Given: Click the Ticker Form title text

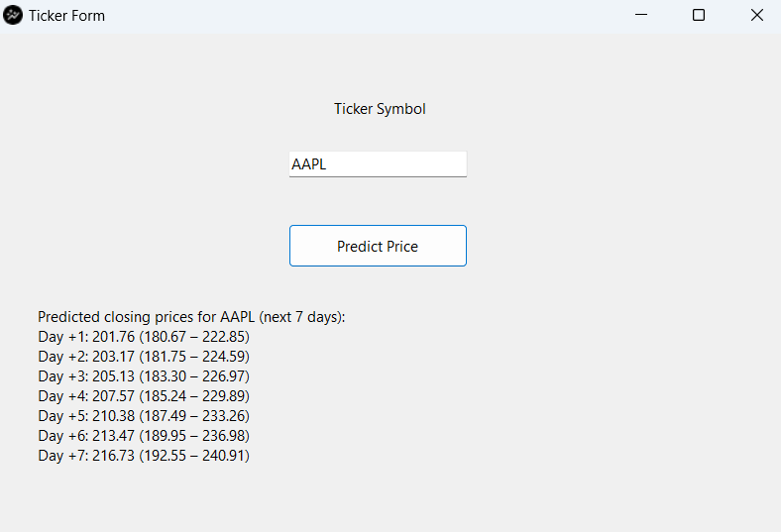Looking at the screenshot, I should point(66,16).
